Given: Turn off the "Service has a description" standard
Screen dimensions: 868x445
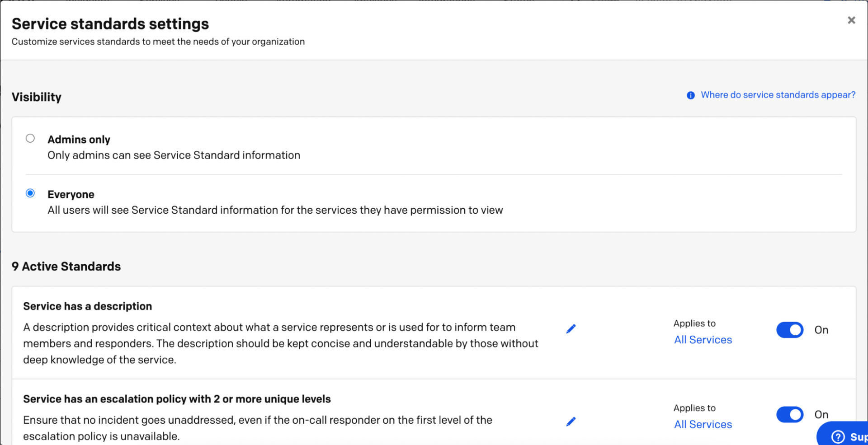Looking at the screenshot, I should (x=790, y=330).
